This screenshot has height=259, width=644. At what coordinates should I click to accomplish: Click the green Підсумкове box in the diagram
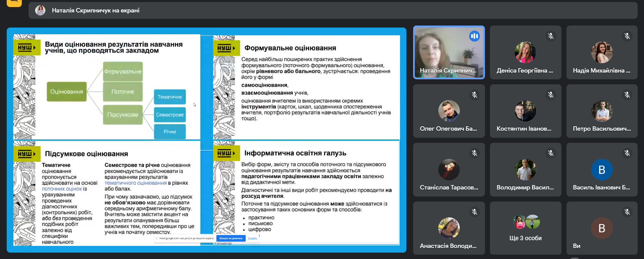(x=123, y=115)
